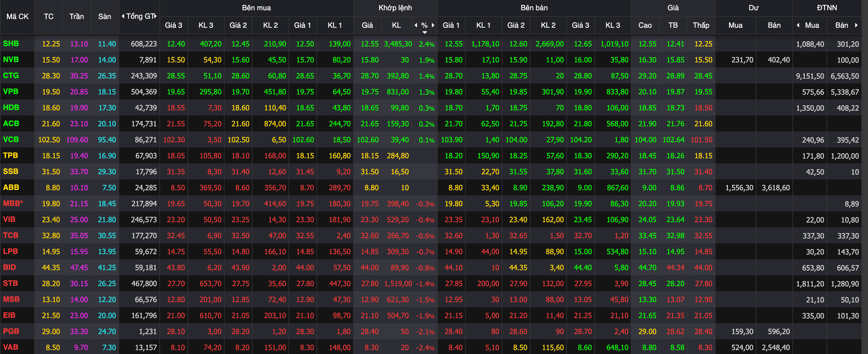Screen dimensions: 868x354
Task: Click ACB buy volume 874,00
Action: click(275, 124)
